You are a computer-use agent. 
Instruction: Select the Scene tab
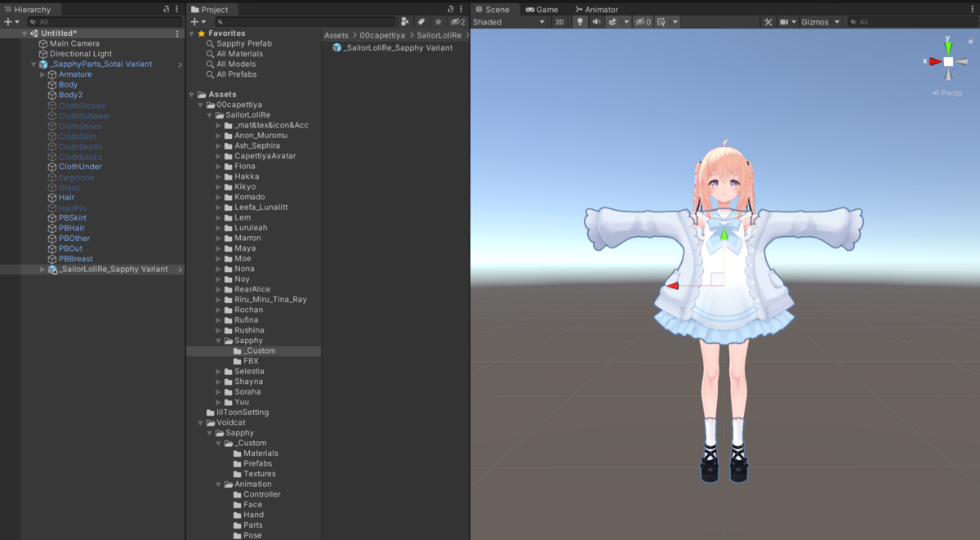point(492,10)
